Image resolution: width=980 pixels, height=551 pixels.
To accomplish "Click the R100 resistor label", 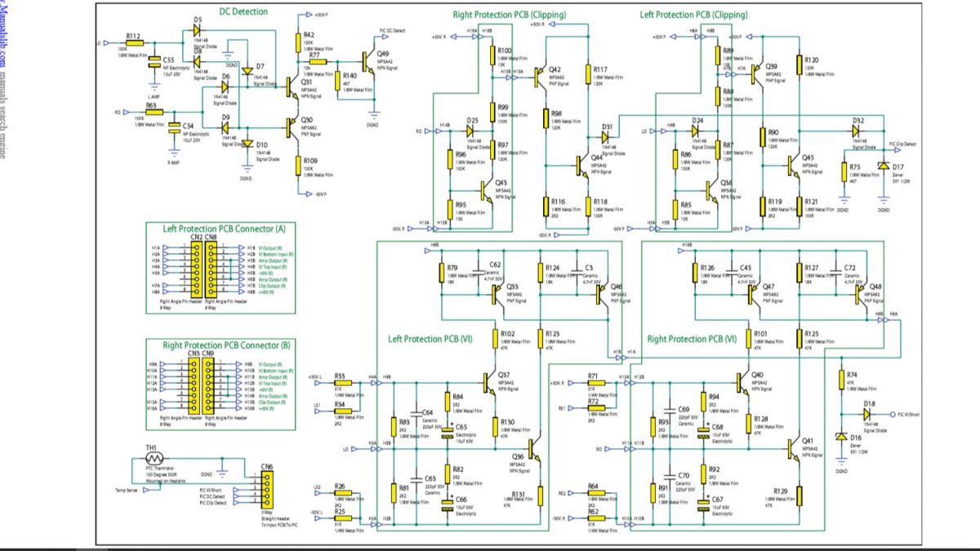I will (505, 51).
